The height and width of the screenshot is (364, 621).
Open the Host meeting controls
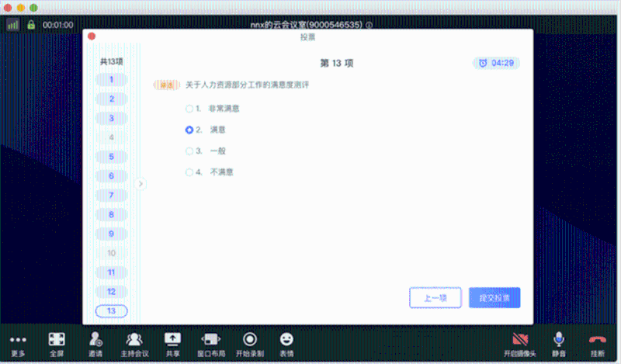[x=134, y=345]
